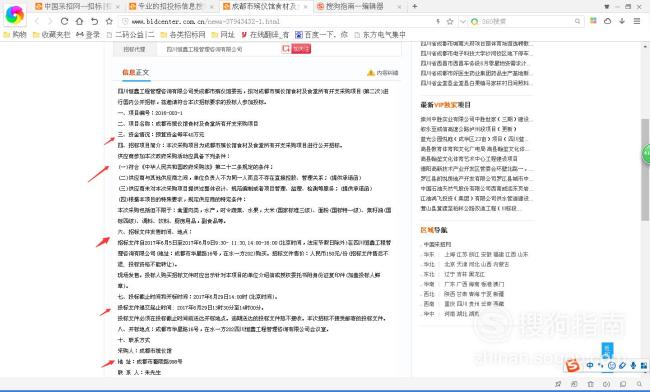
Task: Click the sound speaker icon in status bar
Action: 607,384
